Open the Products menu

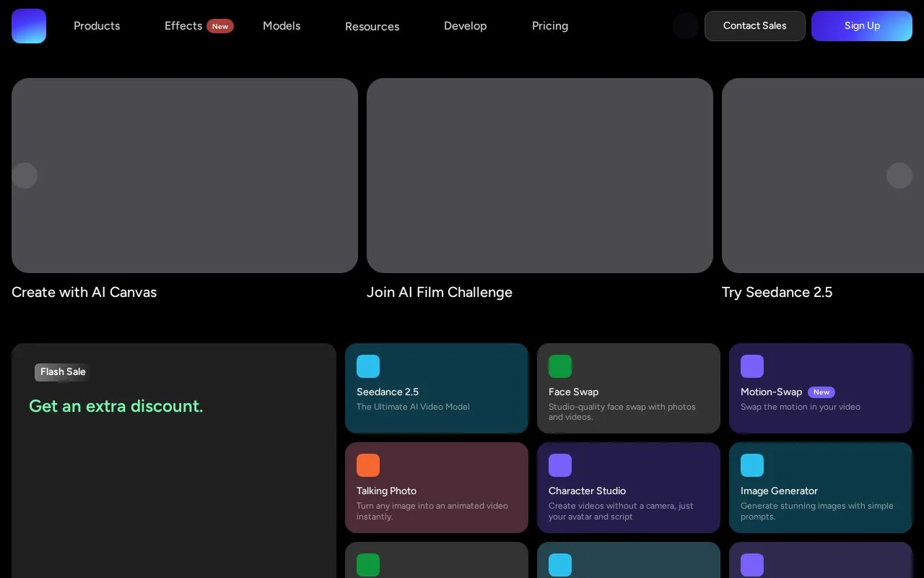click(x=97, y=26)
